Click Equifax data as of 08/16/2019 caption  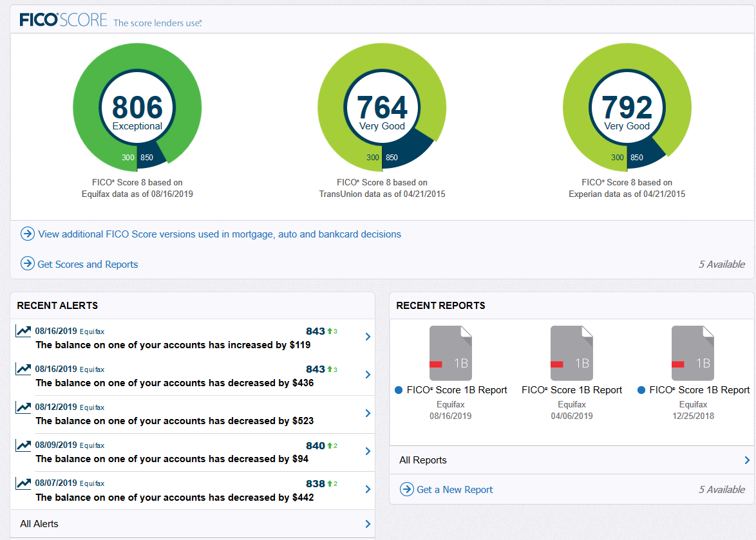(x=137, y=194)
